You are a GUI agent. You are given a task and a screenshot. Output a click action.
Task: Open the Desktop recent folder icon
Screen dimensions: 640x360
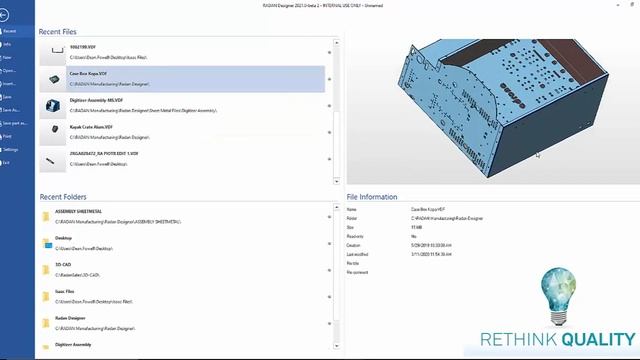click(47, 243)
